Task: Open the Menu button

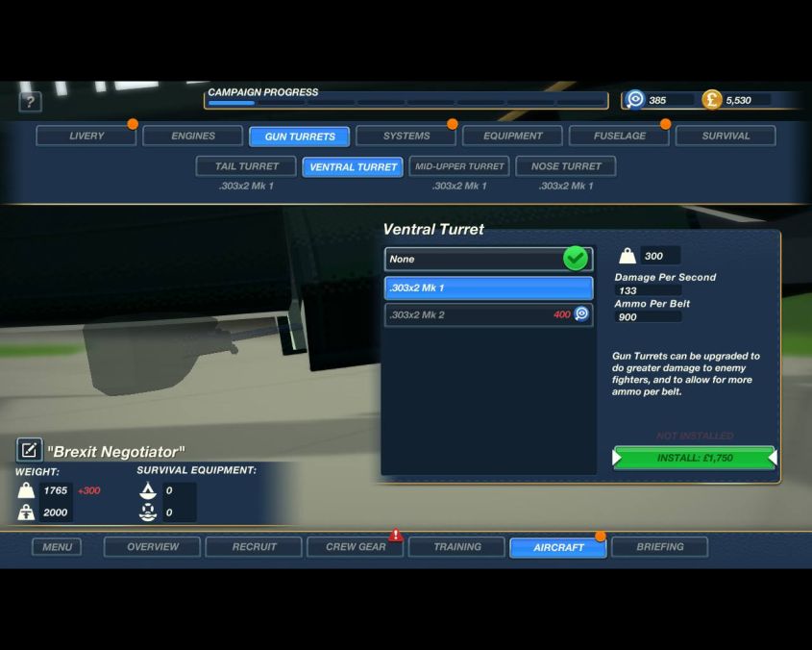Action: click(x=57, y=547)
